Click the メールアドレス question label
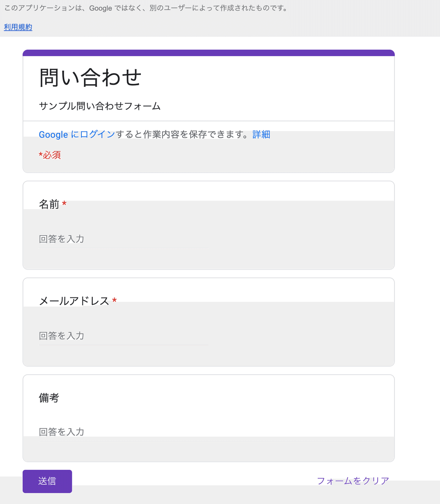The height and width of the screenshot is (504, 440). coord(74,301)
